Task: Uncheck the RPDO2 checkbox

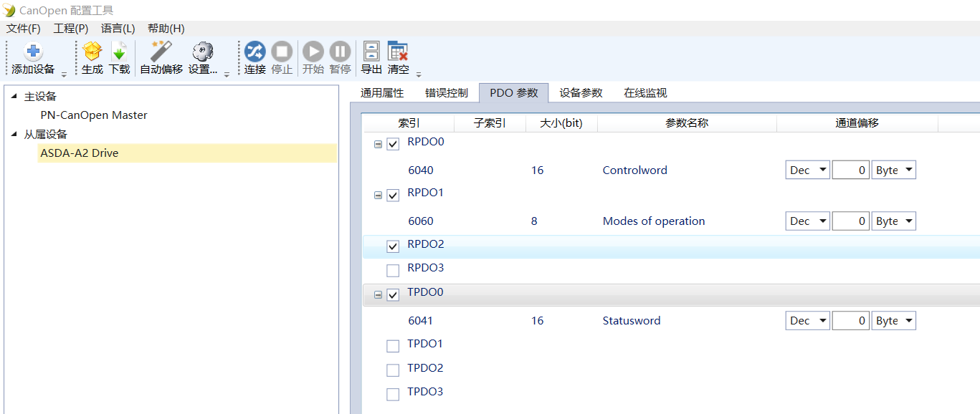Action: pos(393,246)
